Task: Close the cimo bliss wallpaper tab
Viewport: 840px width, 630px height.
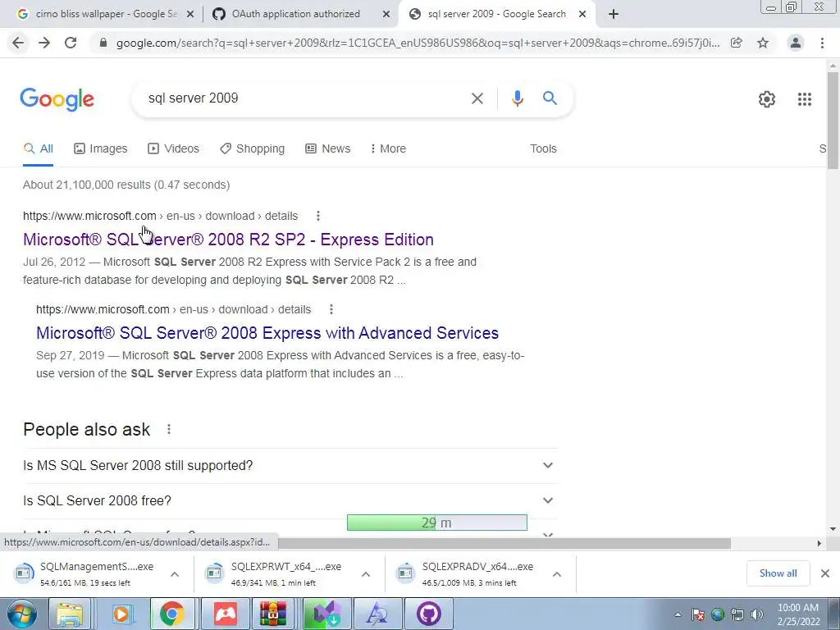Action: (190, 15)
